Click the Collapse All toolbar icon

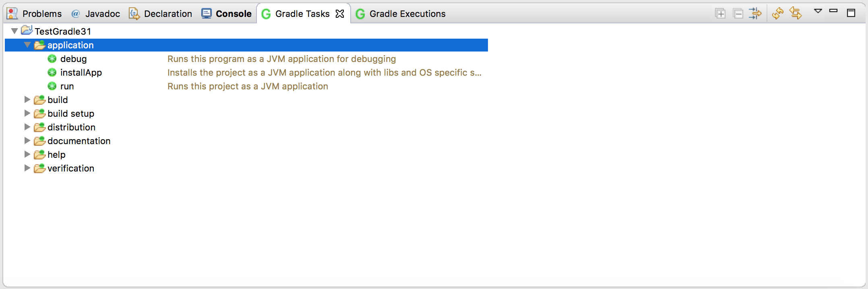[x=738, y=14]
